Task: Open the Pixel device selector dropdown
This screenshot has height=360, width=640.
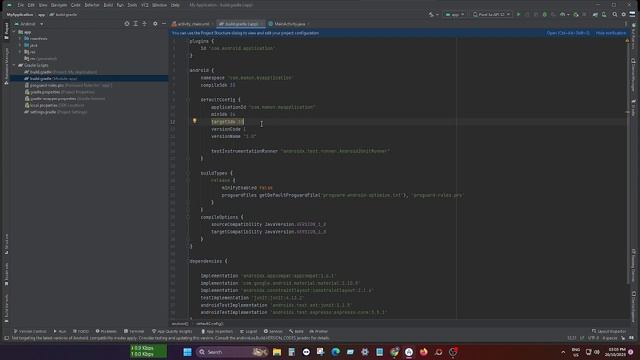Action: click(491, 14)
